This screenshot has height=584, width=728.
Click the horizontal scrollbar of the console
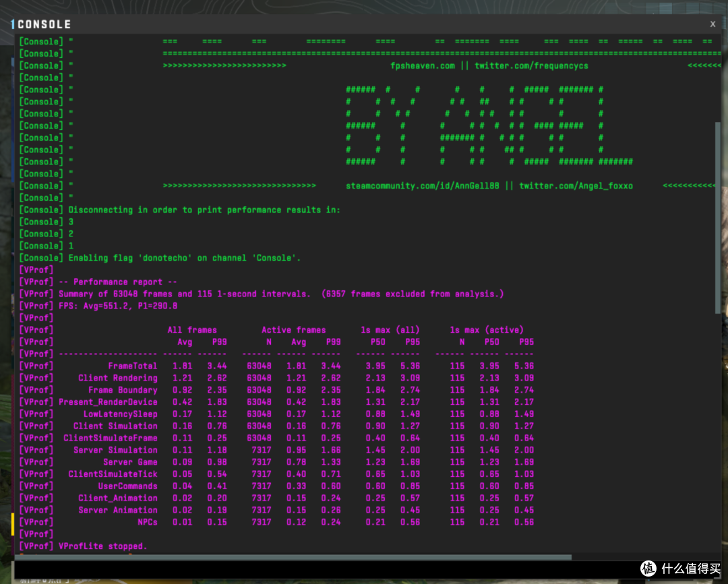point(293,556)
